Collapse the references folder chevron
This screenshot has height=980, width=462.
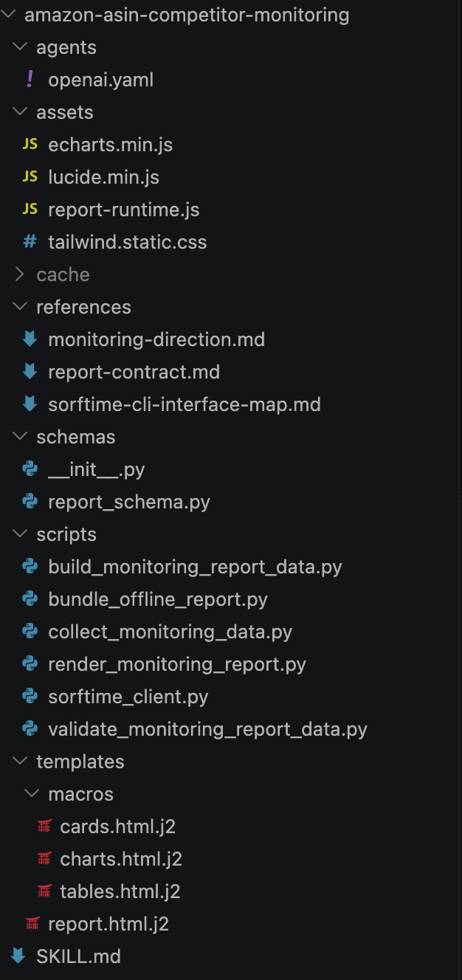coord(20,307)
